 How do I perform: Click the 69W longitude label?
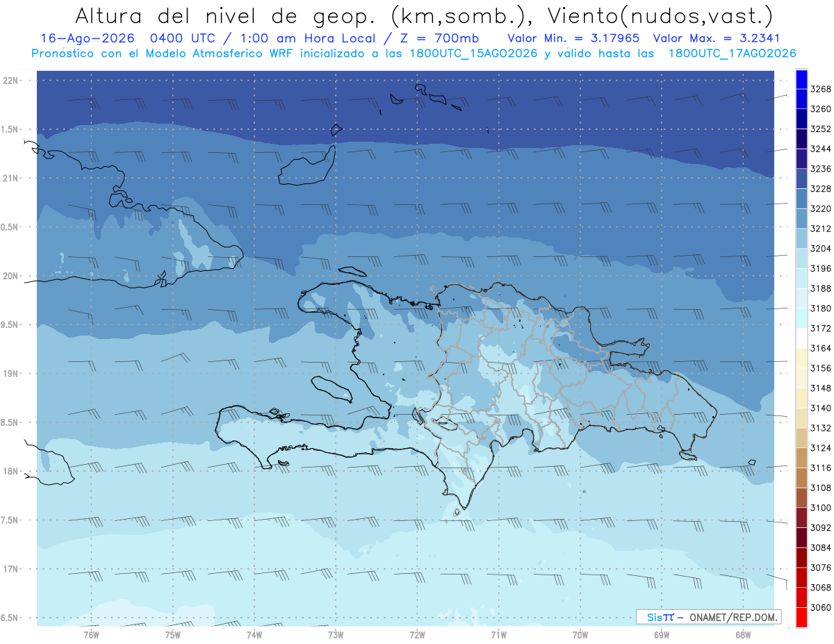click(x=662, y=634)
